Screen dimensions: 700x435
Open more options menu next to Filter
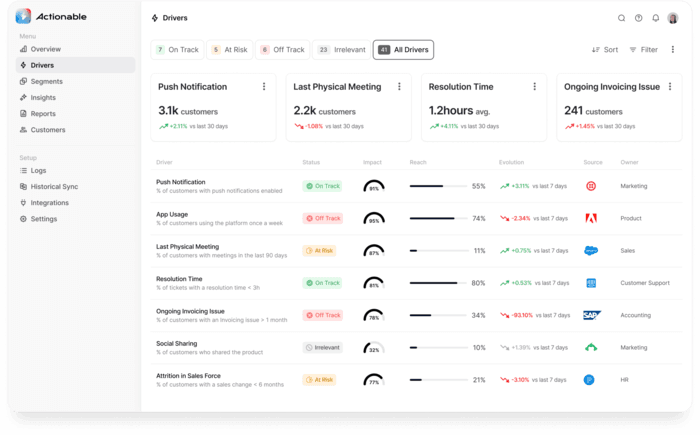pyautogui.click(x=673, y=50)
